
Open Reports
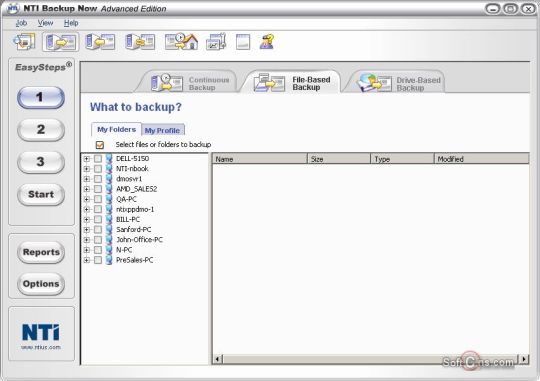pos(41,252)
